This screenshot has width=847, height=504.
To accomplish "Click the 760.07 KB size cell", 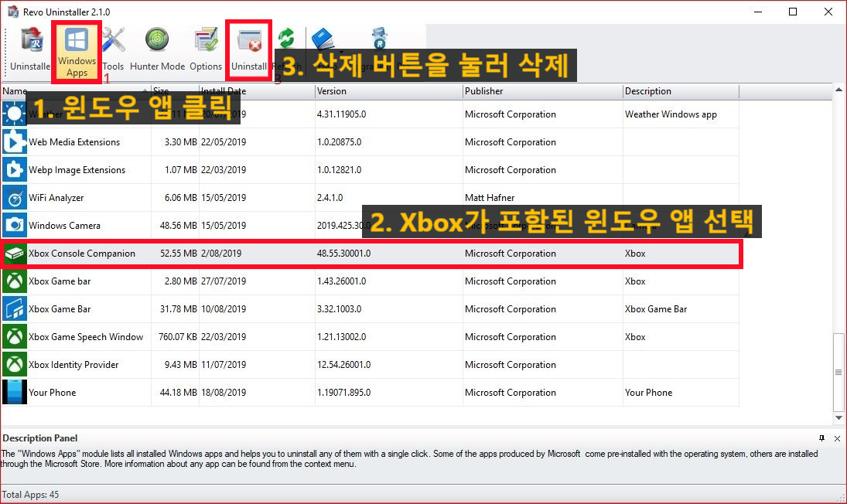I will tap(178, 337).
